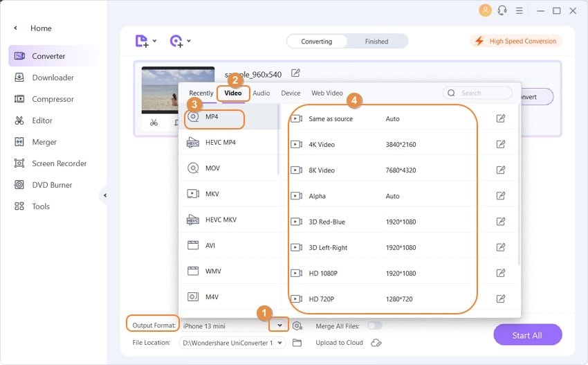Click the Add Files icon
This screenshot has height=365, width=588.
[x=141, y=41]
